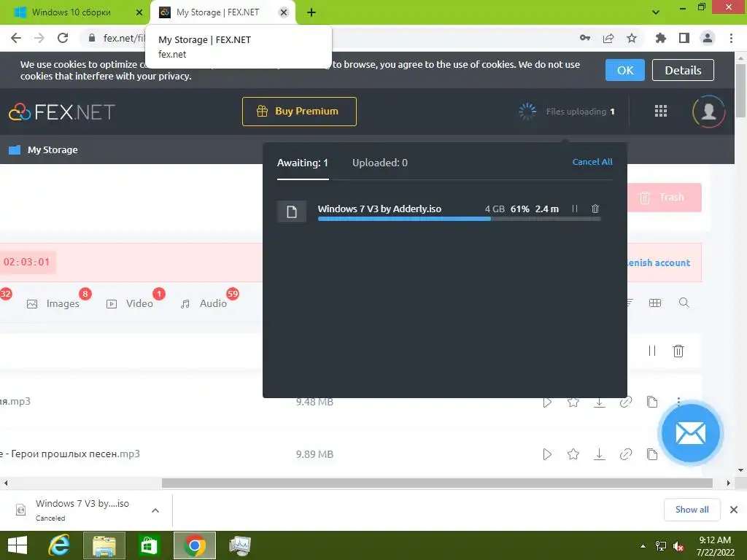Open a new browser tab
Viewport: 747px width, 560px height.
tap(311, 12)
